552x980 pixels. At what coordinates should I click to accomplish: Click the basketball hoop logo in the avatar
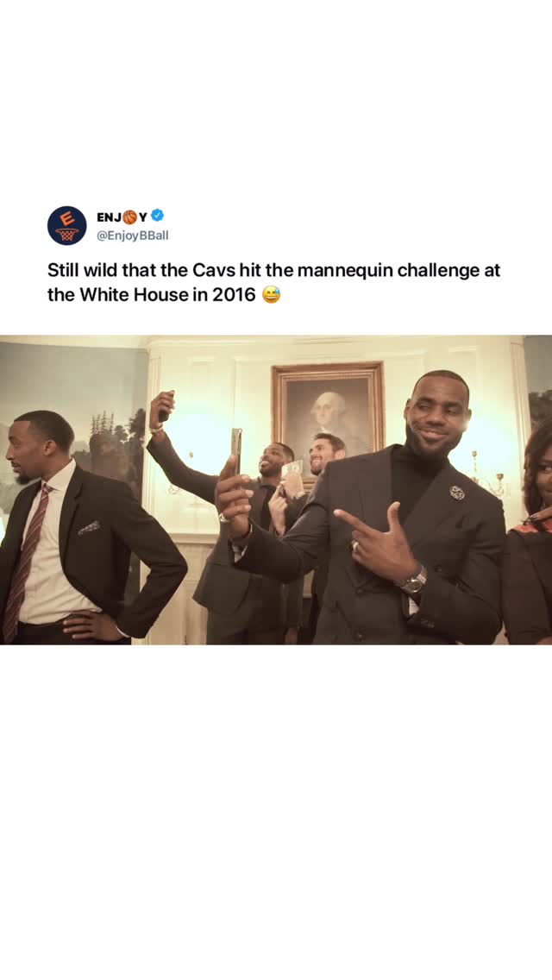point(67,234)
